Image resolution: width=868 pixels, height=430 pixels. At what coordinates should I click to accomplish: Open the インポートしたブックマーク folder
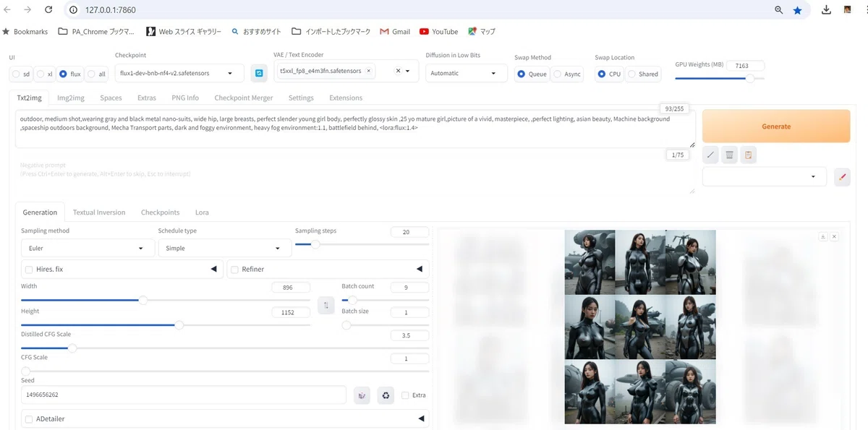pyautogui.click(x=331, y=32)
